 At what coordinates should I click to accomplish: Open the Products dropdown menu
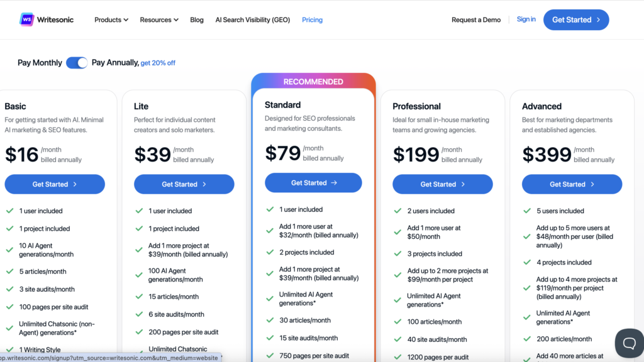[x=111, y=19]
